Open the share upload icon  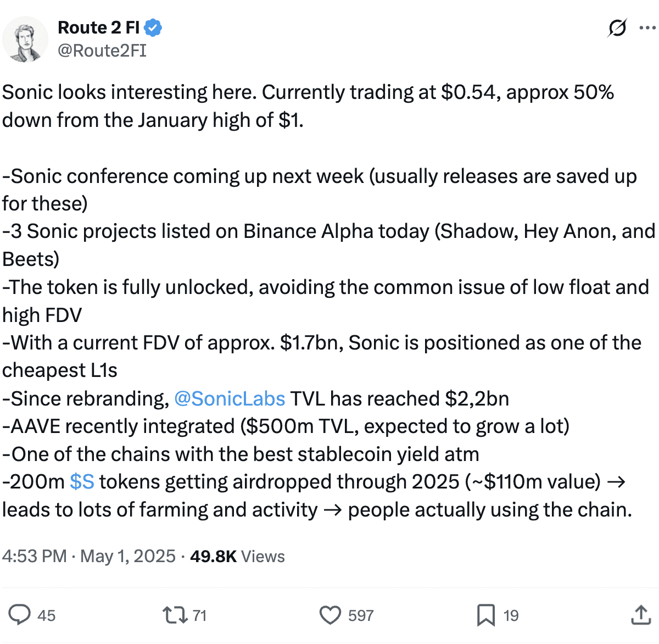[640, 615]
